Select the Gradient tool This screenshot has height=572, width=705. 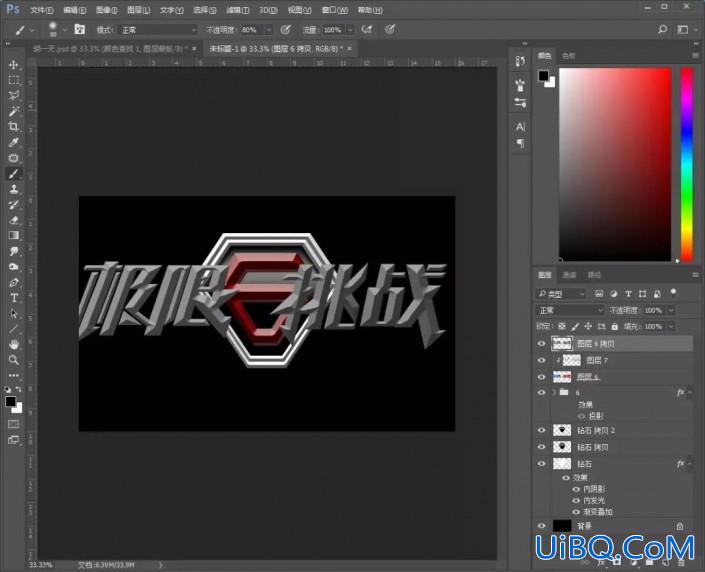[x=13, y=235]
